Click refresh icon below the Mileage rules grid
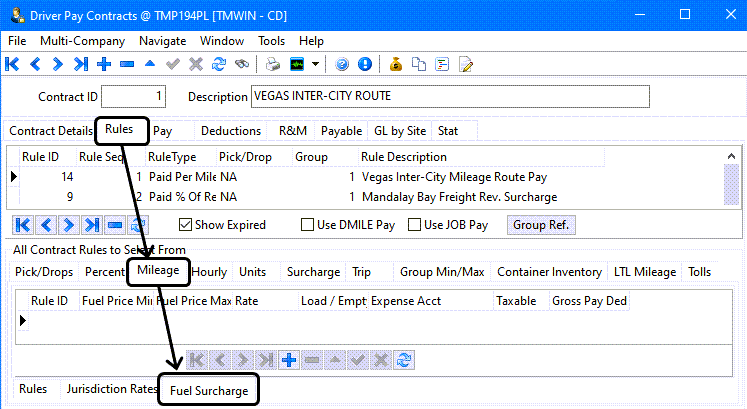747x409 pixels. (x=404, y=360)
